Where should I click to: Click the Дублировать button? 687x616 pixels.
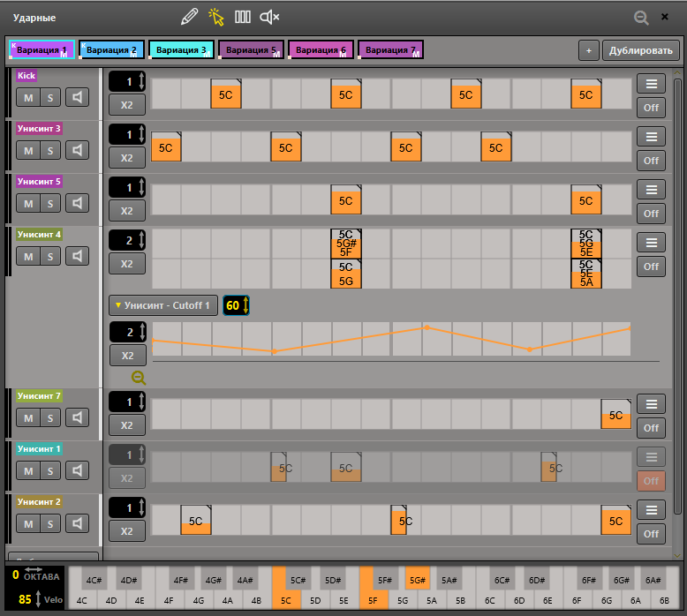(x=642, y=50)
